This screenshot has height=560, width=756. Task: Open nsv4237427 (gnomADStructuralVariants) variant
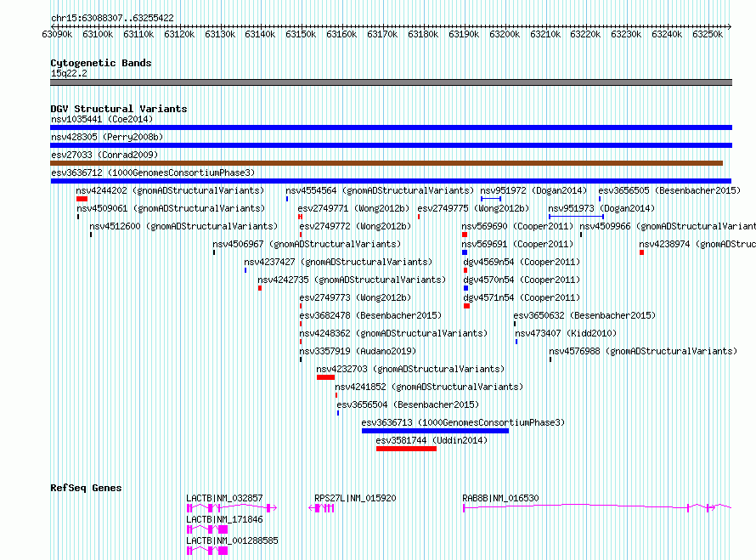(338, 262)
